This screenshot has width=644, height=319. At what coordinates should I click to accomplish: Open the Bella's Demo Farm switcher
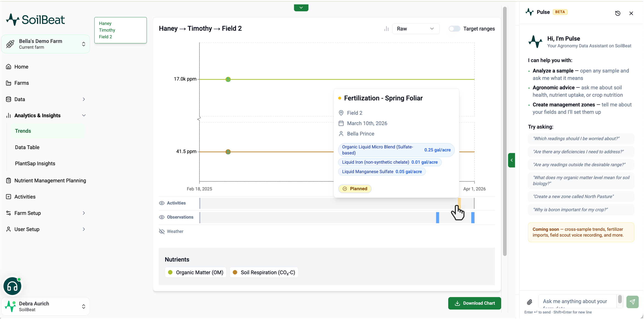(45, 44)
